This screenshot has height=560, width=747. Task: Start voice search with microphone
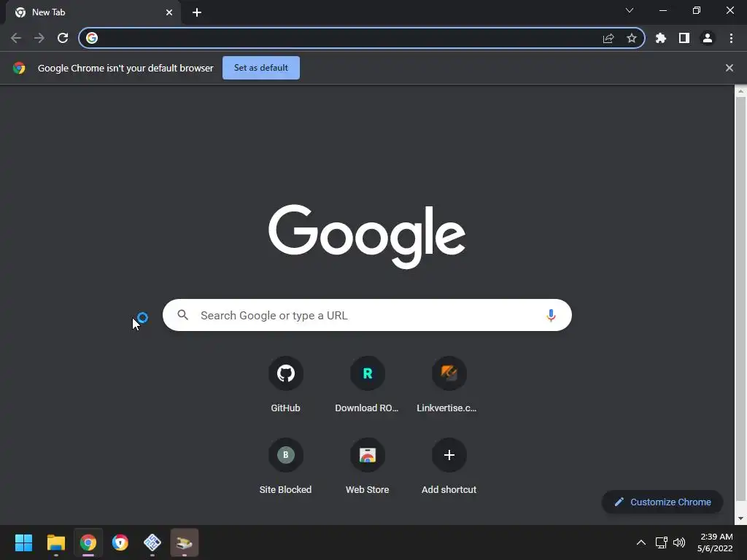pyautogui.click(x=551, y=315)
